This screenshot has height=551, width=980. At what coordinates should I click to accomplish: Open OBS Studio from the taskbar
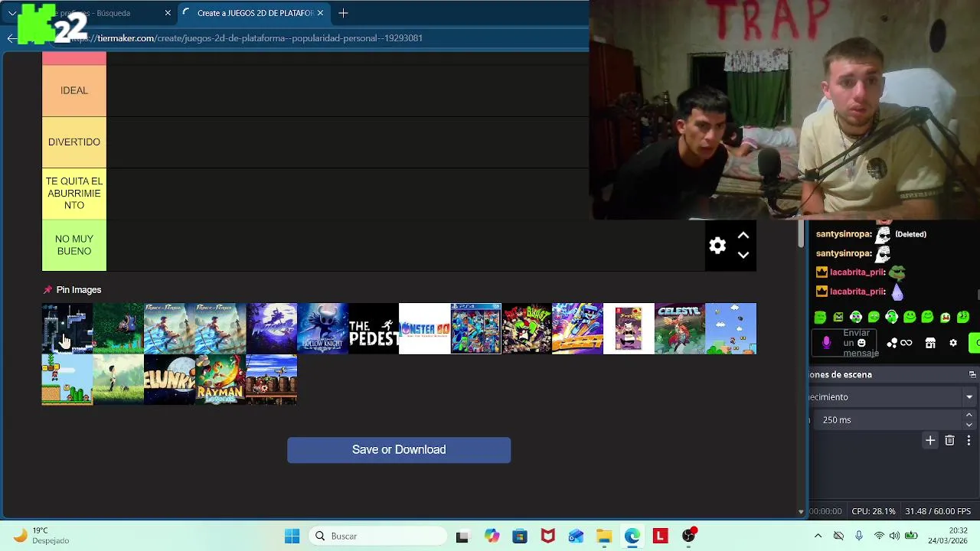click(689, 535)
